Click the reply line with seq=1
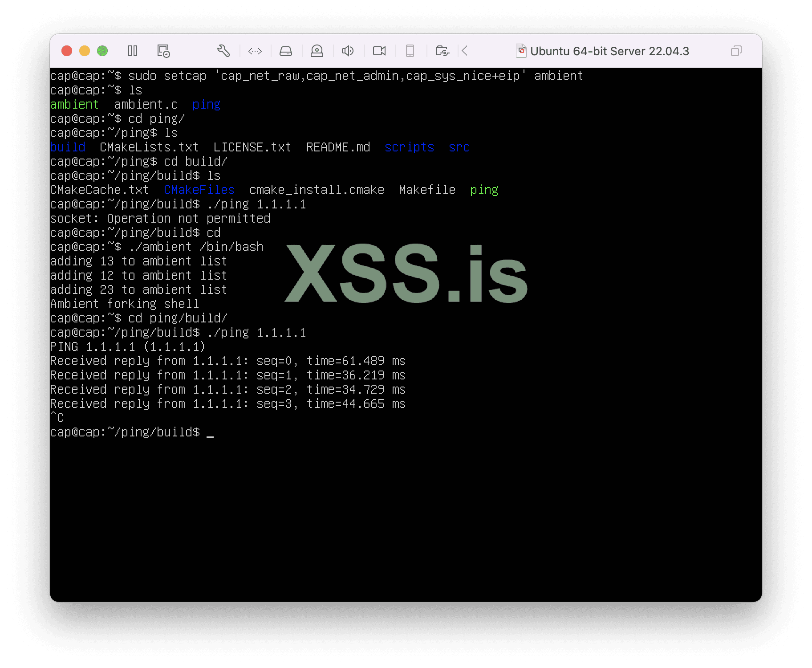Screen dimensions: 812x668 point(228,375)
